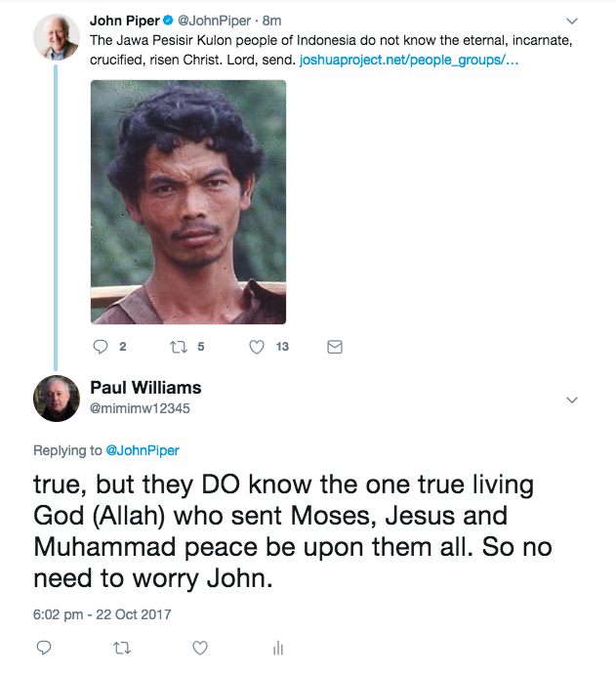This screenshot has width=616, height=674.
Task: Like John Piper's tweet with the heart
Action: pos(257,347)
